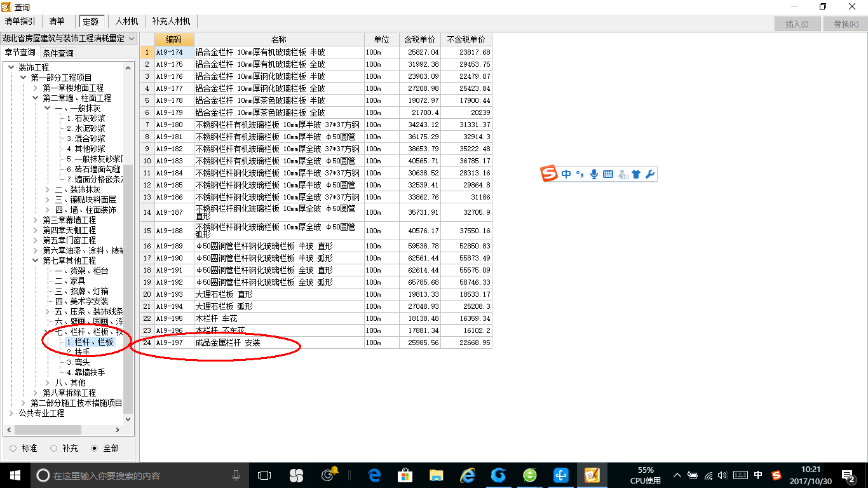Click the 不含税单价 column header

pos(466,39)
